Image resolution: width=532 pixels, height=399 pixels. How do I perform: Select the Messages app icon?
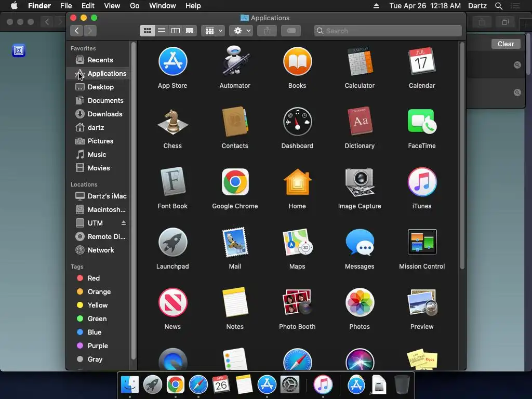point(360,242)
